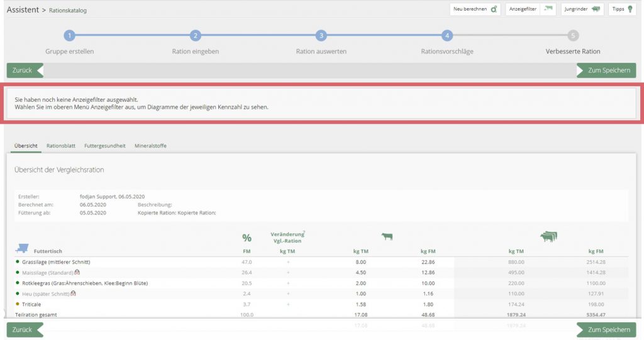Select the Grassilage (mittlerer Schnitt) row

pos(321,262)
